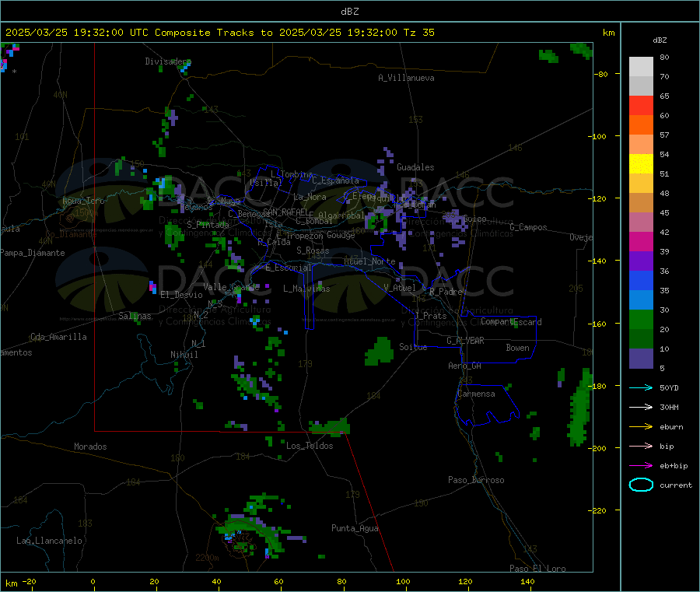Viewport: 700px width, 592px height.
Task: Click the 'Morados' label
Action: [90, 447]
